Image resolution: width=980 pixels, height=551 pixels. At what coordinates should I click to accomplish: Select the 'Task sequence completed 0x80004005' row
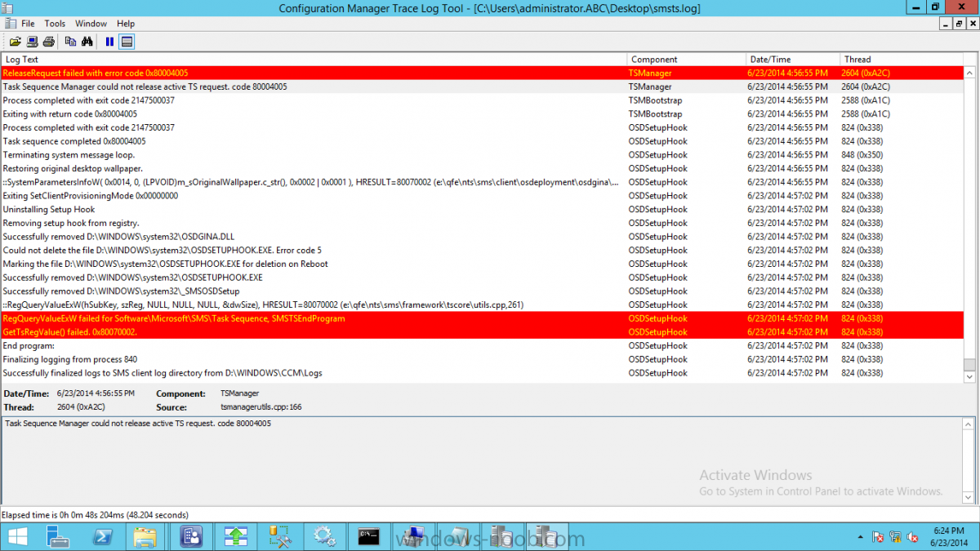pos(482,141)
